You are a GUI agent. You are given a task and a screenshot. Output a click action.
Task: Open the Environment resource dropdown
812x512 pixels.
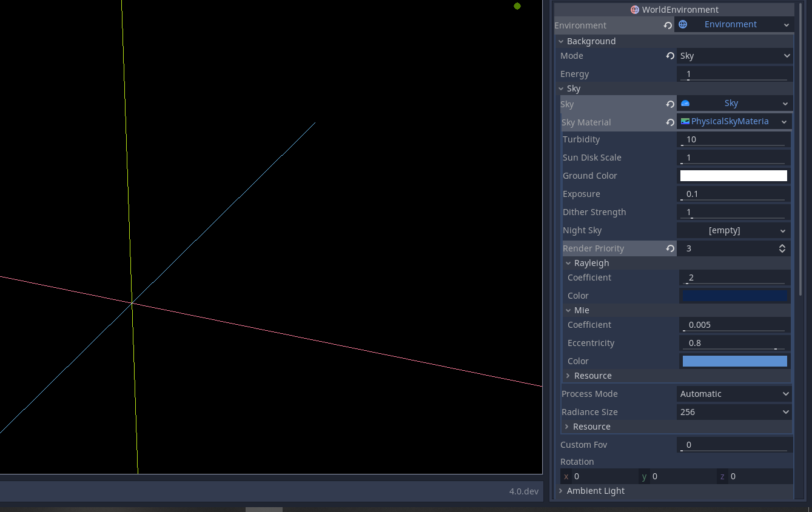coord(786,25)
